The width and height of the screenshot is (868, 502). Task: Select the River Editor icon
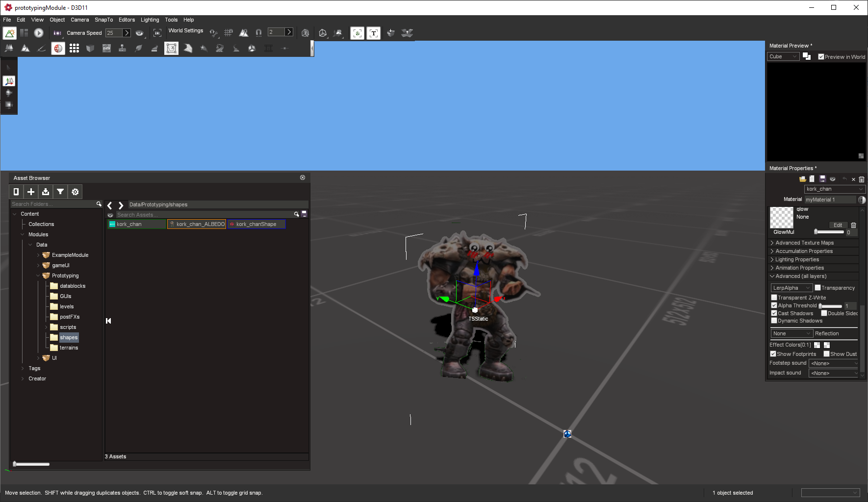(x=220, y=49)
